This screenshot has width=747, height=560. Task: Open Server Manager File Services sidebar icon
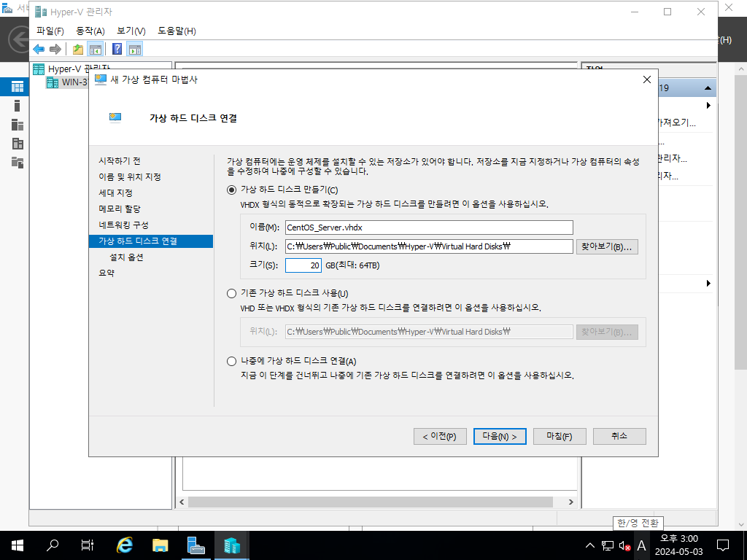coord(18,163)
